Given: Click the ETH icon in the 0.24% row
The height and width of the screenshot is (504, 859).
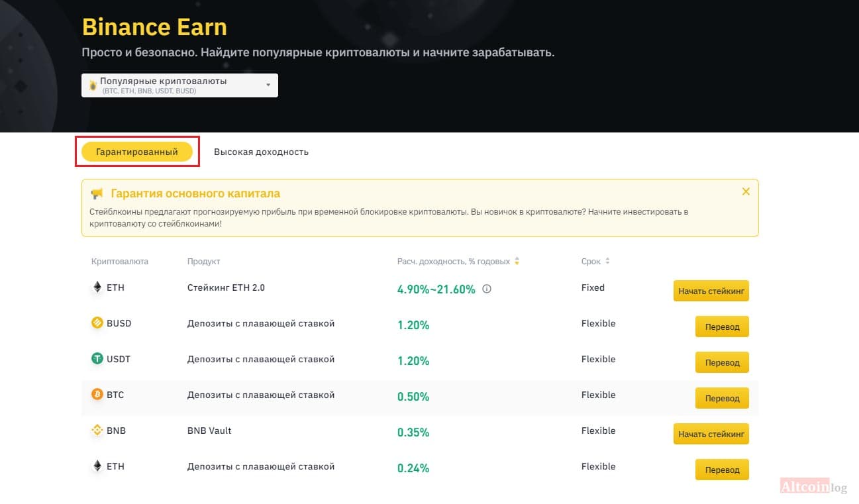Looking at the screenshot, I should [x=97, y=466].
